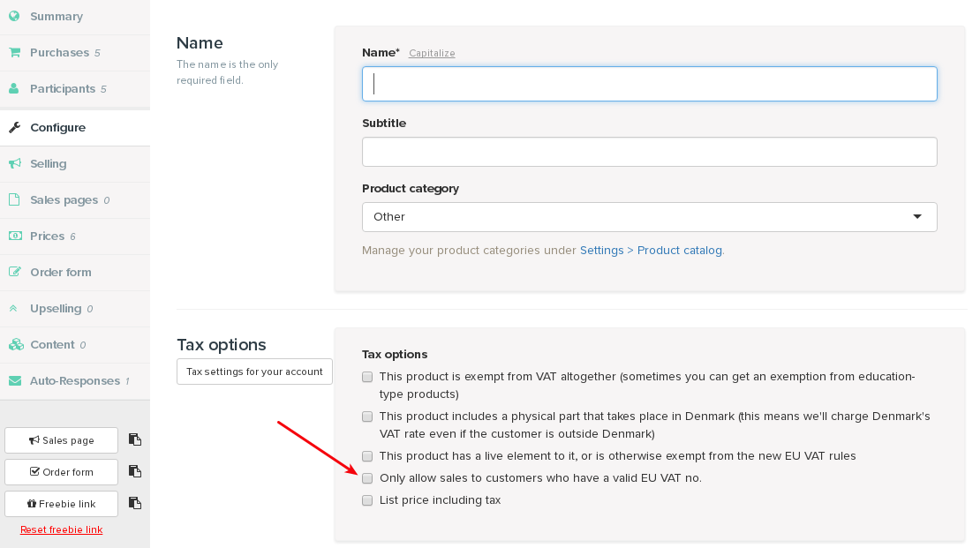
Task: Click the Prices money icon
Action: (x=15, y=236)
